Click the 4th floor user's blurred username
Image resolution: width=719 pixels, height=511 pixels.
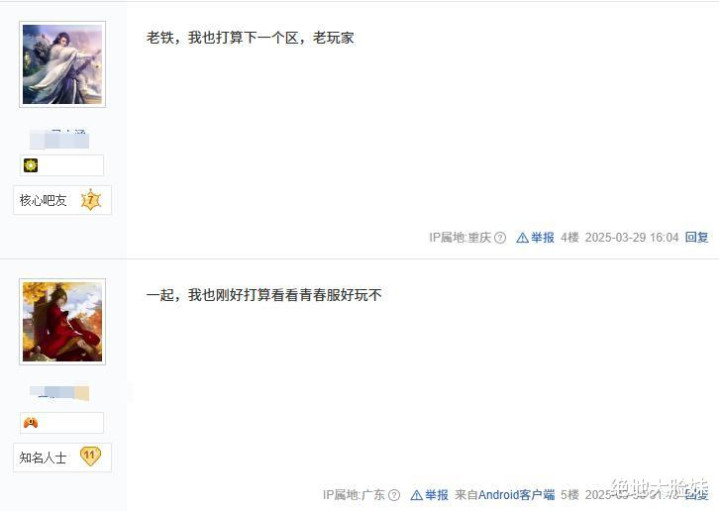[59, 139]
